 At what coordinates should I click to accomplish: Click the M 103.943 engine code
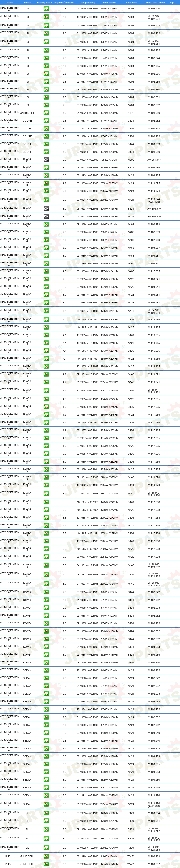coord(154,748)
